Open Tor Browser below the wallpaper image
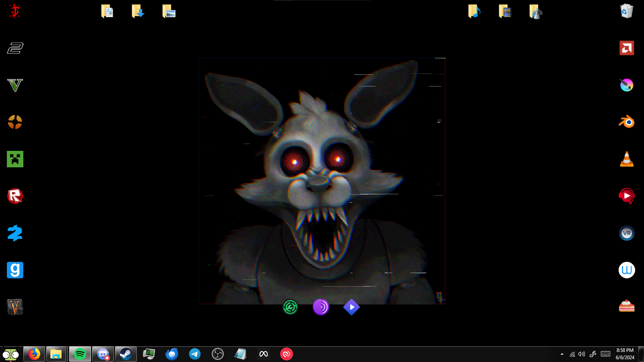The width and height of the screenshot is (644, 362). coord(321,307)
